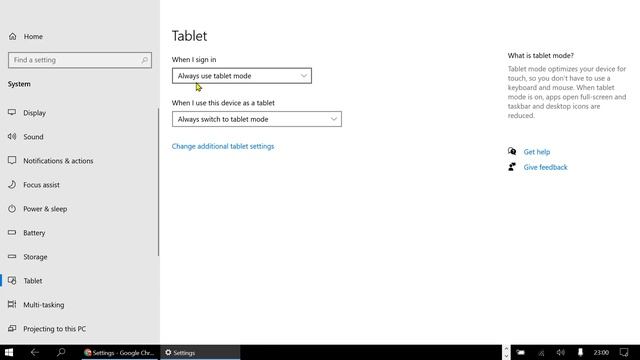Open the Give feedback link
This screenshot has height=360, width=640.
pyautogui.click(x=545, y=167)
